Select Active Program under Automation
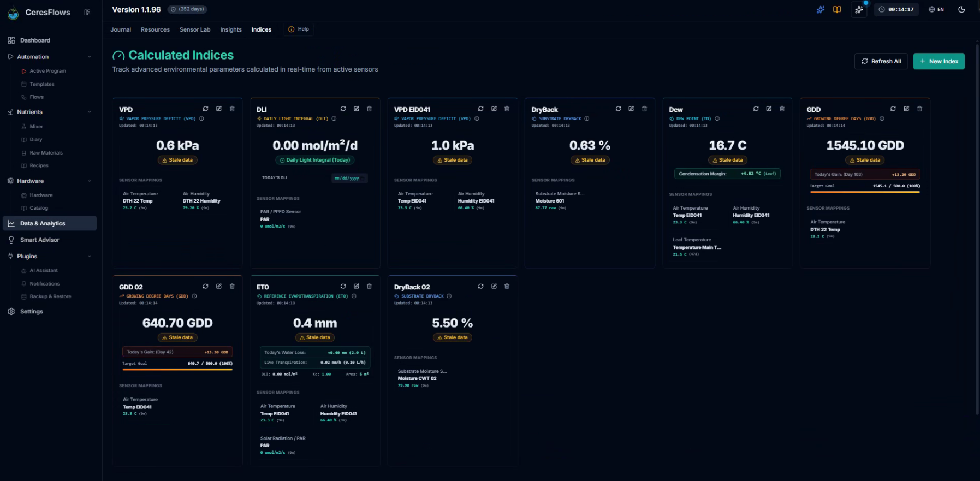The image size is (980, 481). 47,71
